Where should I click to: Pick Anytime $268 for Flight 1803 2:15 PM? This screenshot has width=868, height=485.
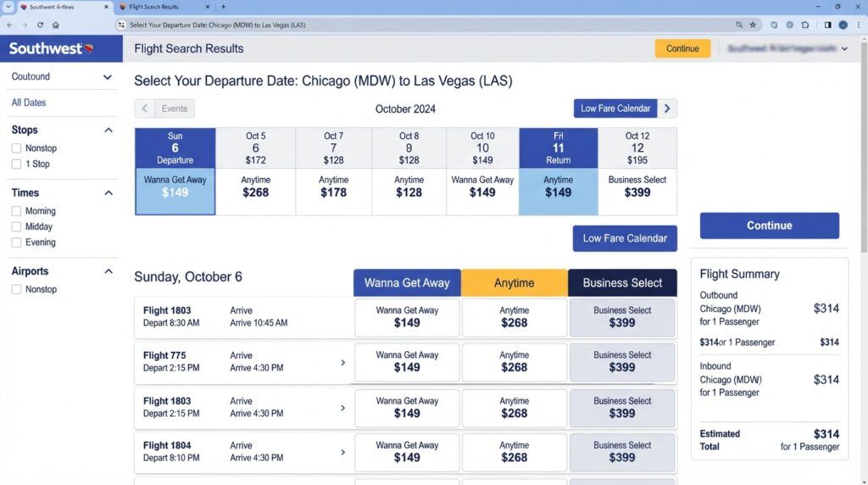click(515, 408)
